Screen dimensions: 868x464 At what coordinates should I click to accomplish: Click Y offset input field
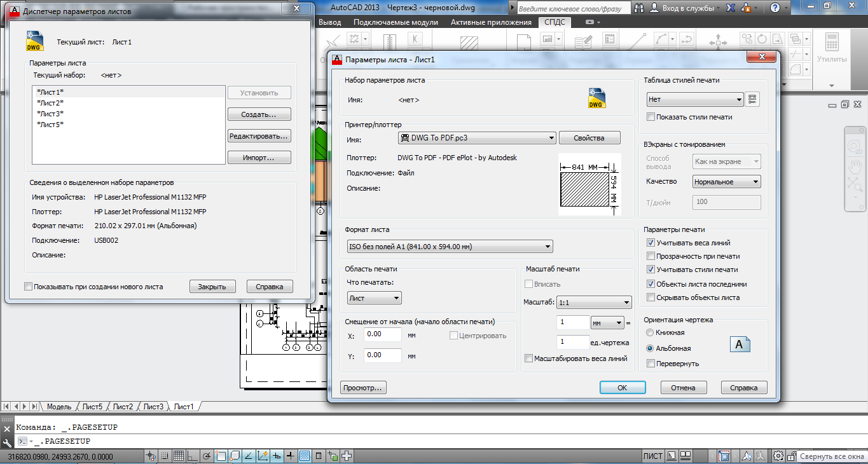pyautogui.click(x=383, y=355)
